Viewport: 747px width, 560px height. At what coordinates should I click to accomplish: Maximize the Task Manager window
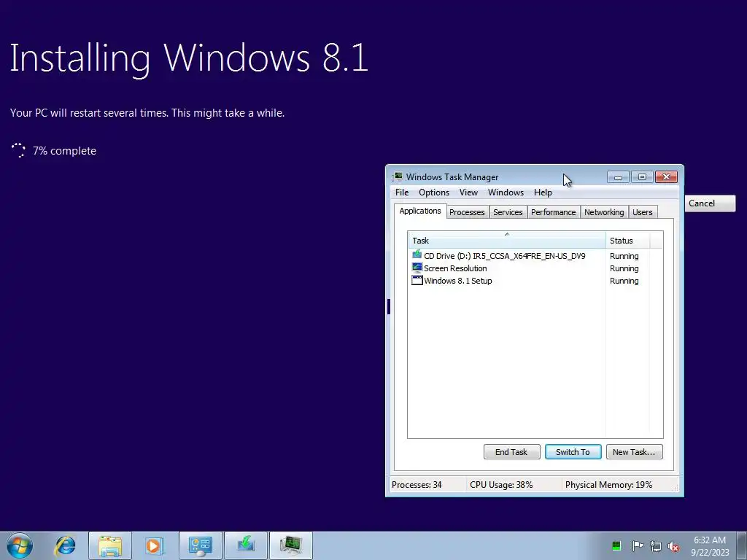[642, 177]
